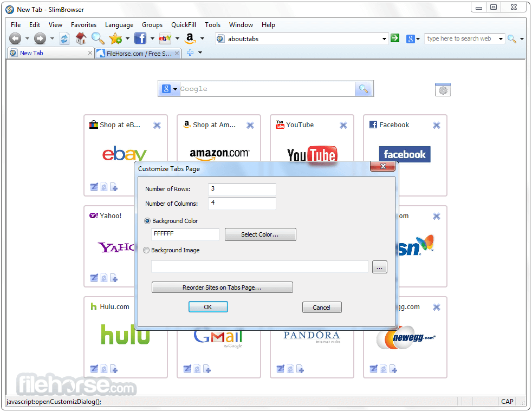Remove the YouTube tile
This screenshot has width=532, height=412.
click(x=343, y=126)
